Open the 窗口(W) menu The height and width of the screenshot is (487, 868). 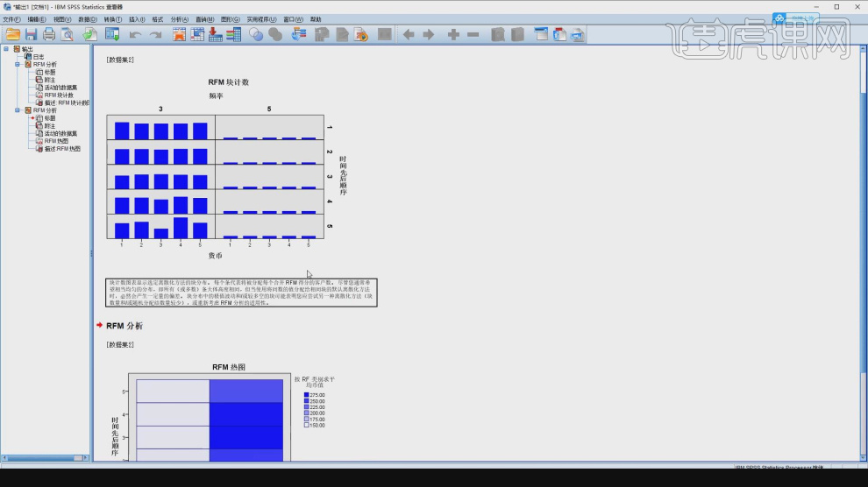coord(294,19)
